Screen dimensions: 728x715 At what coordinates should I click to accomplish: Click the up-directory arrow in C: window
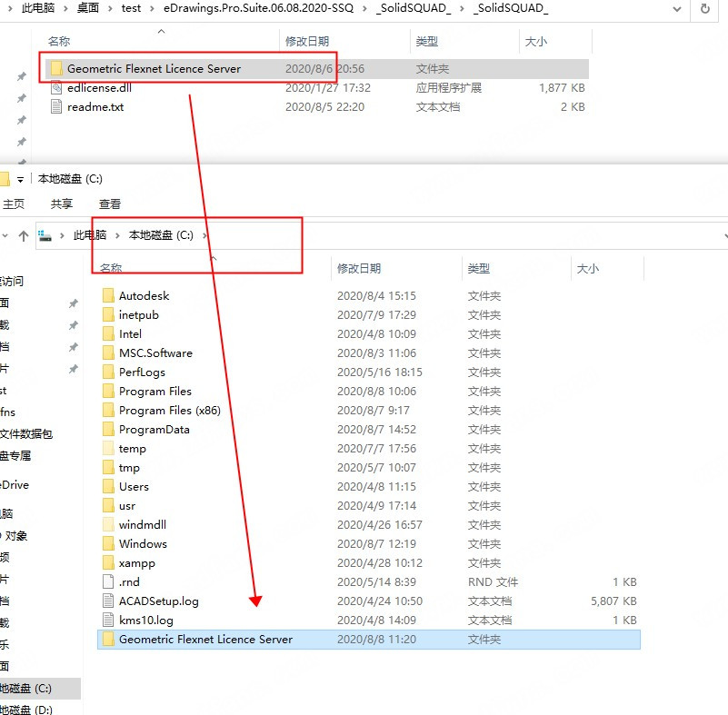[24, 236]
